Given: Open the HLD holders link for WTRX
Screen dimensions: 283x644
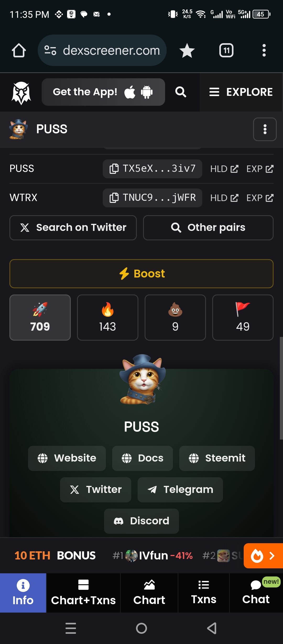Looking at the screenshot, I should pos(224,198).
